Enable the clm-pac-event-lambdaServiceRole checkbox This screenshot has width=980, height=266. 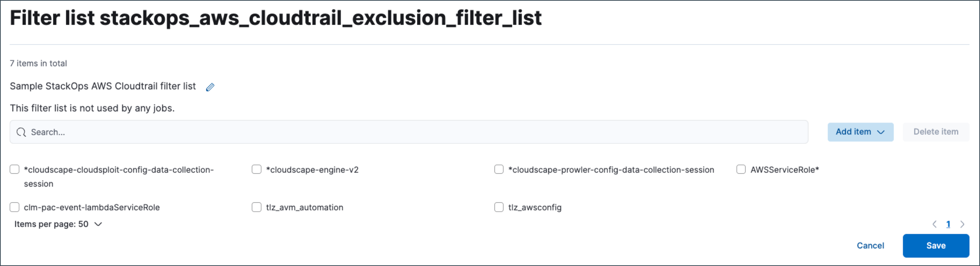click(x=14, y=207)
